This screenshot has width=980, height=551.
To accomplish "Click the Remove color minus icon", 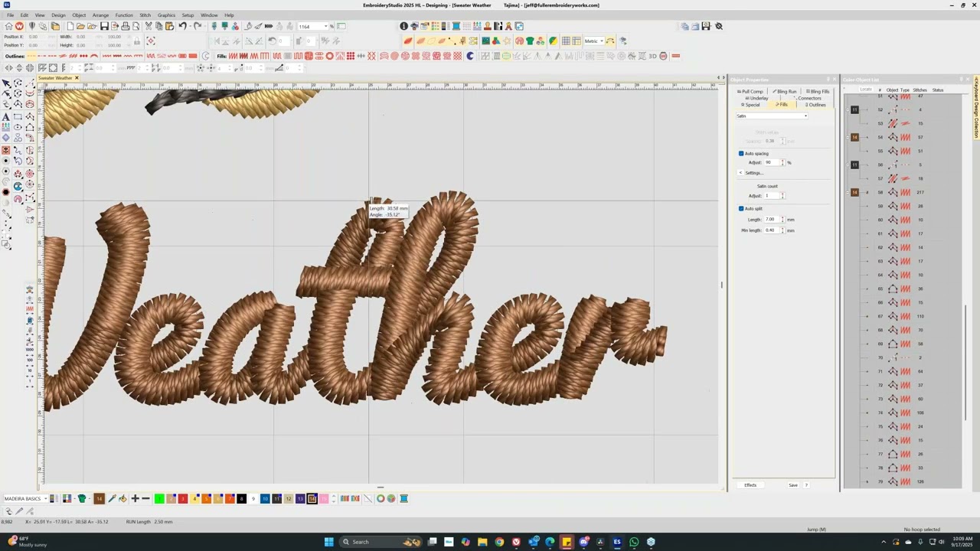I will tap(145, 499).
